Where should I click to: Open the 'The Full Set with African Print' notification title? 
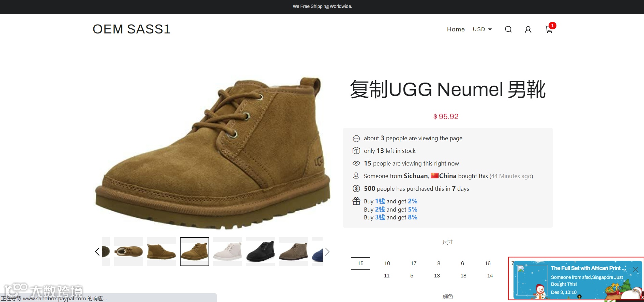(x=588, y=268)
